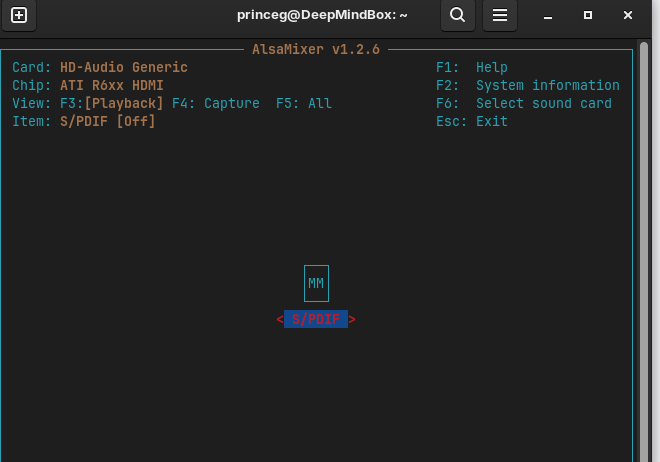Open the hamburger menu button
This screenshot has width=660, height=462.
pos(500,15)
